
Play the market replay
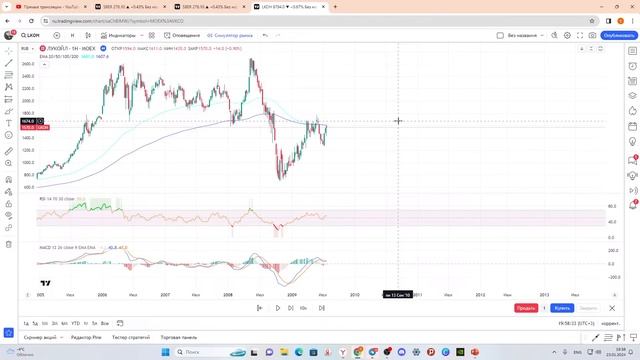278,308
